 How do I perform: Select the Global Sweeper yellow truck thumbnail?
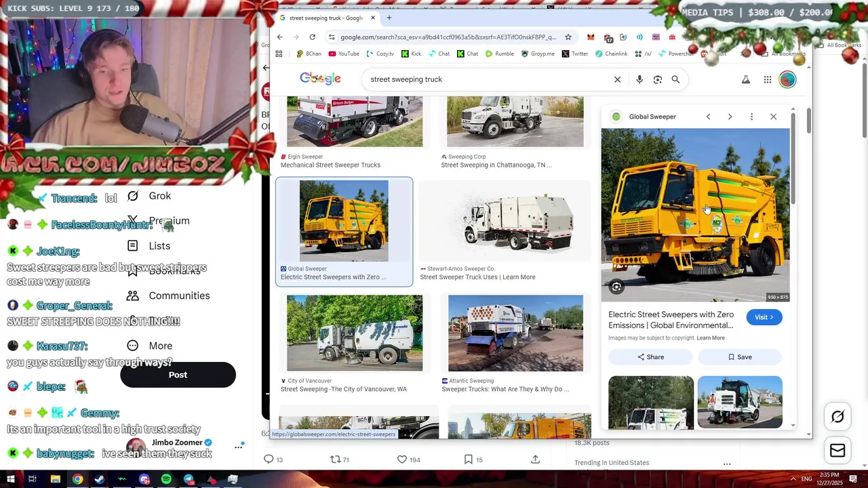click(344, 221)
